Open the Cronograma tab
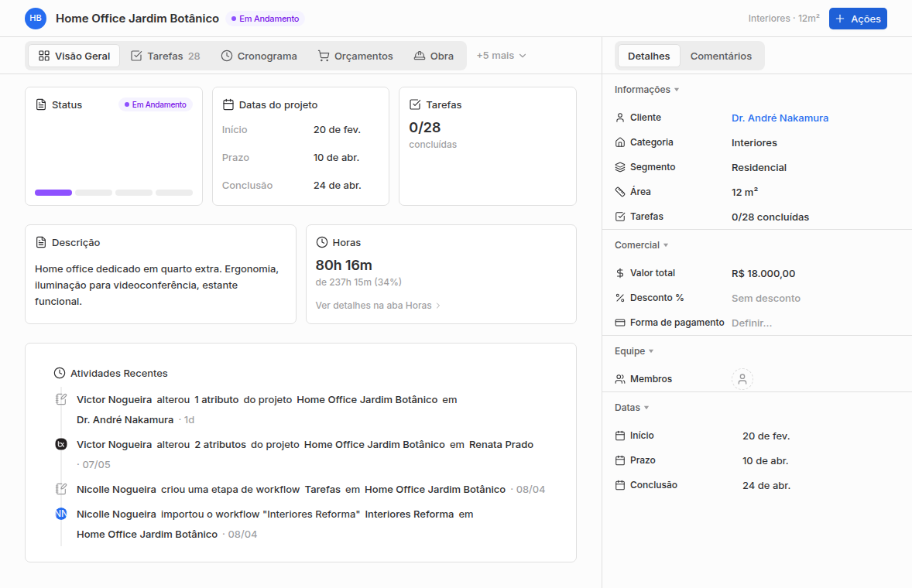The width and height of the screenshot is (912, 588). [x=259, y=56]
